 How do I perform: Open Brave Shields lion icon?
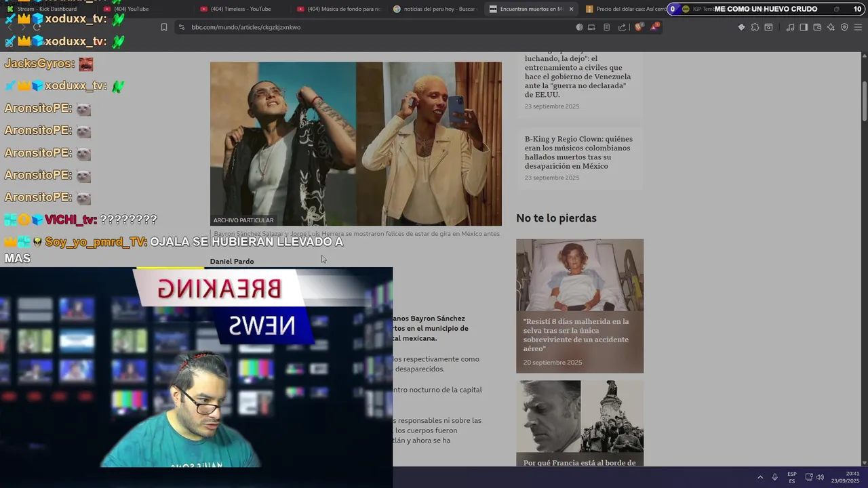[639, 27]
